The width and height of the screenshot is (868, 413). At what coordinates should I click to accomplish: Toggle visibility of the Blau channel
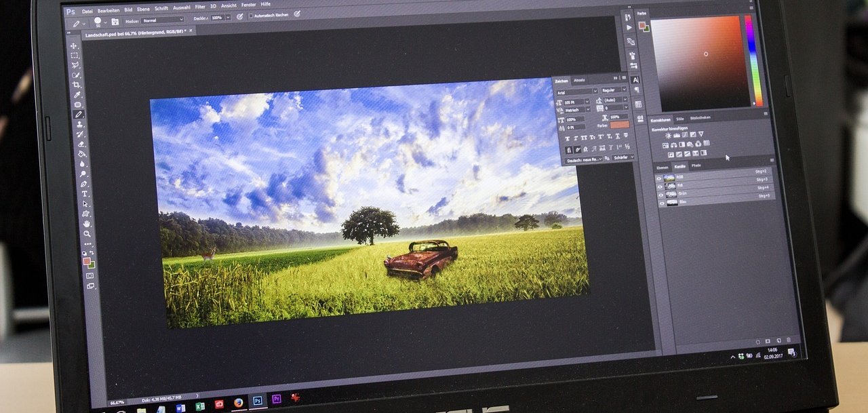(661, 202)
